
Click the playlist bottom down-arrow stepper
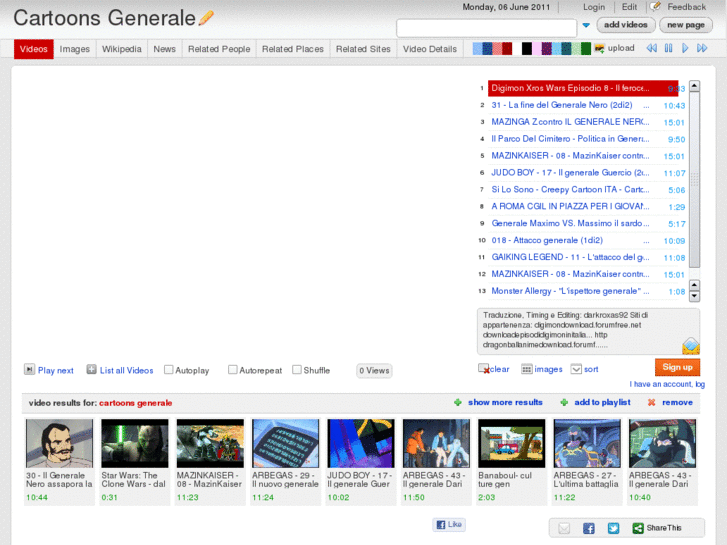694,296
